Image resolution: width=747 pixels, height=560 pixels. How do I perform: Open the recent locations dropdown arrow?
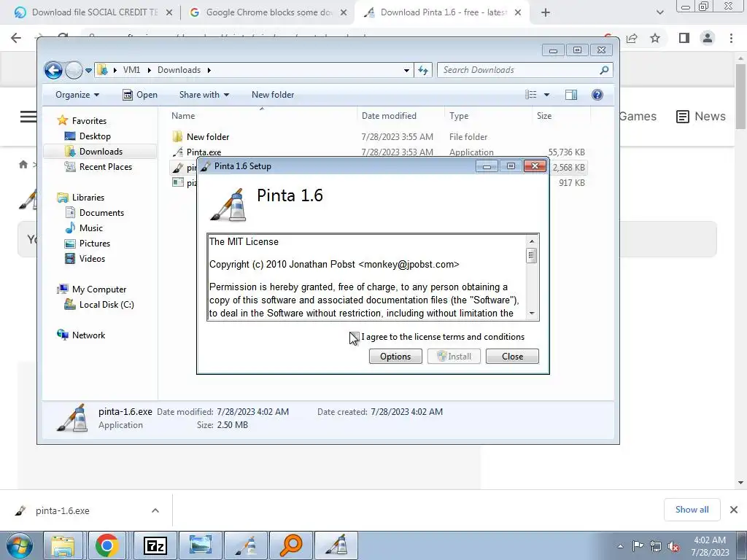pos(88,71)
